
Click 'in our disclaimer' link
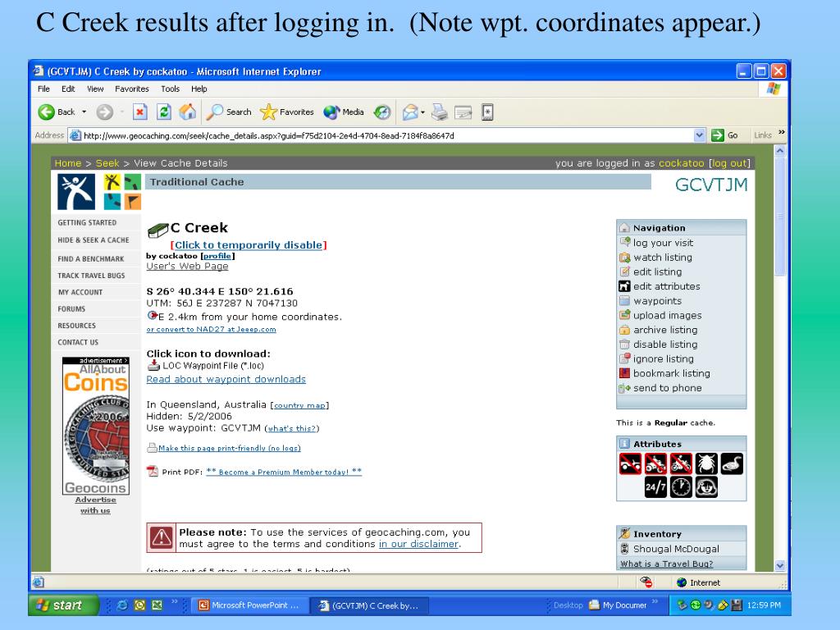coord(418,544)
